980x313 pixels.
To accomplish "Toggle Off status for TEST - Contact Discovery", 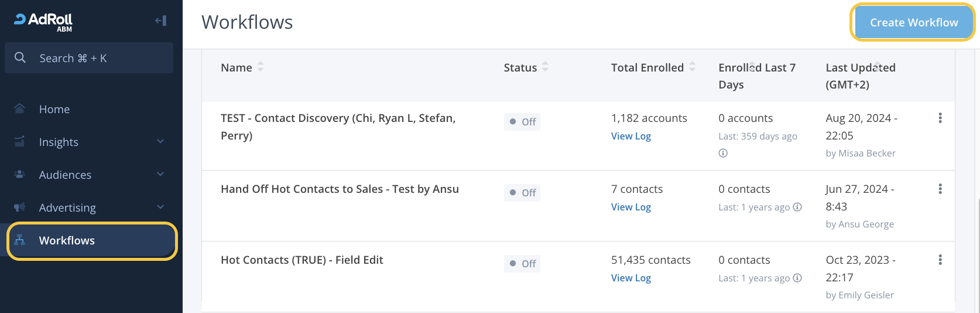I will [x=522, y=122].
